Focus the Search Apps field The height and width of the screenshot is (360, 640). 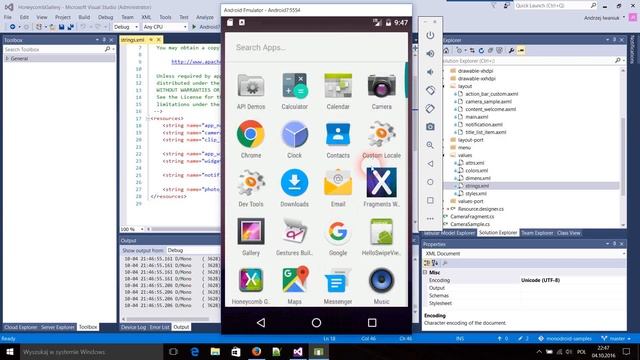[x=316, y=47]
